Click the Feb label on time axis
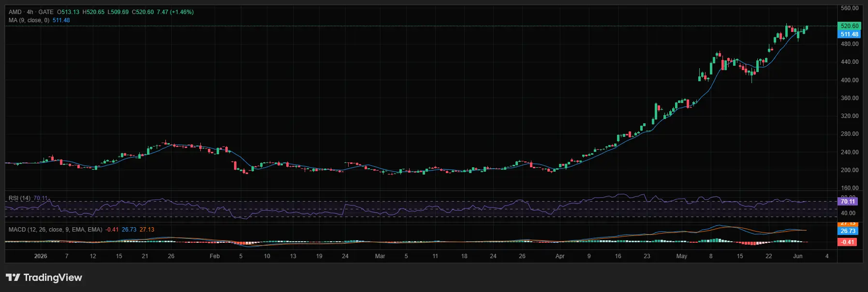Image resolution: width=868 pixels, height=292 pixels. (215, 256)
